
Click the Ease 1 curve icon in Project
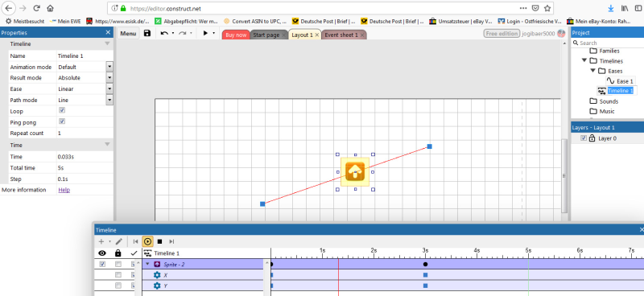click(x=610, y=81)
